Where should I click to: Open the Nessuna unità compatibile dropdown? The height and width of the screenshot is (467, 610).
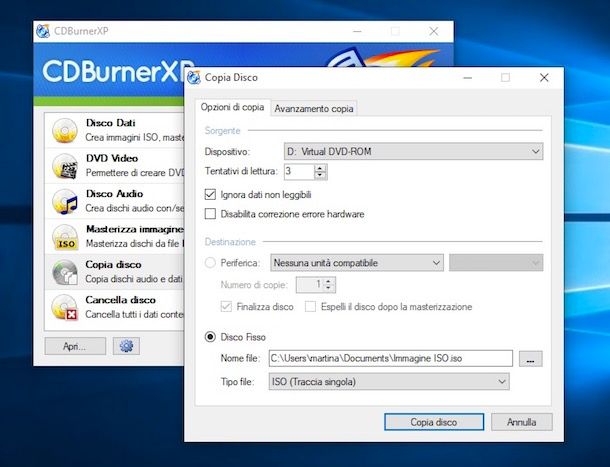coord(357,263)
